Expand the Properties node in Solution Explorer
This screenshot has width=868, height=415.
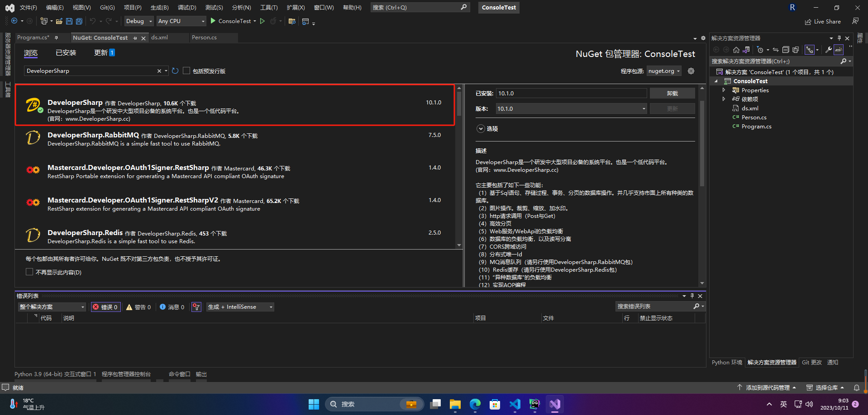click(724, 90)
